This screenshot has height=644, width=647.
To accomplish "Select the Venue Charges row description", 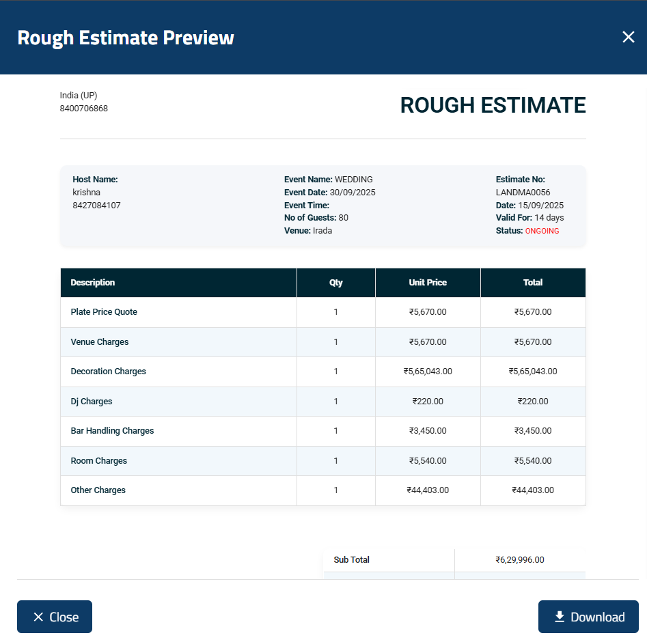I will [x=100, y=341].
